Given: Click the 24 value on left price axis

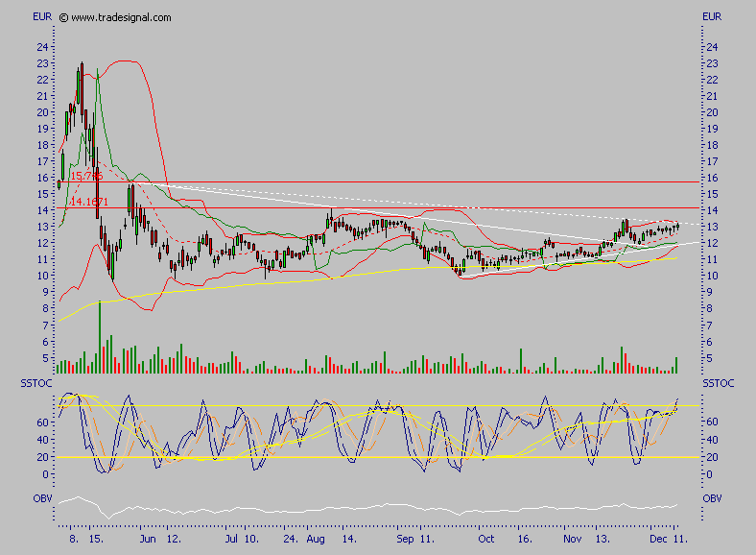Looking at the screenshot, I should tap(42, 46).
